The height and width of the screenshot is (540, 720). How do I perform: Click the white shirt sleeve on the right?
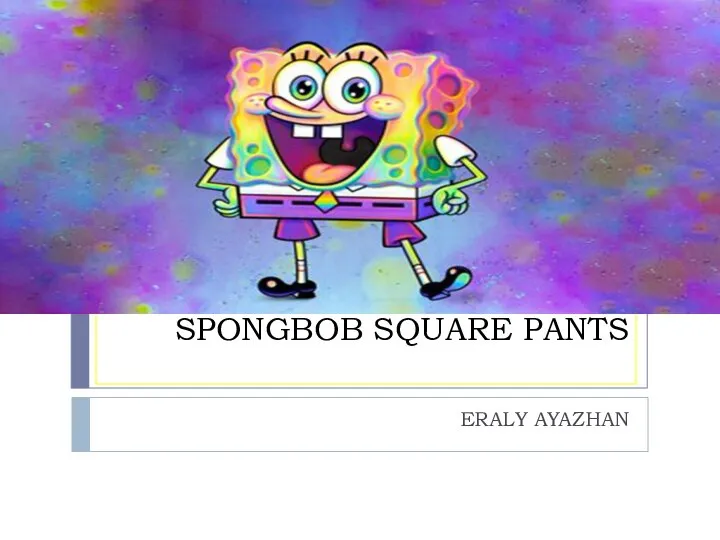point(455,152)
